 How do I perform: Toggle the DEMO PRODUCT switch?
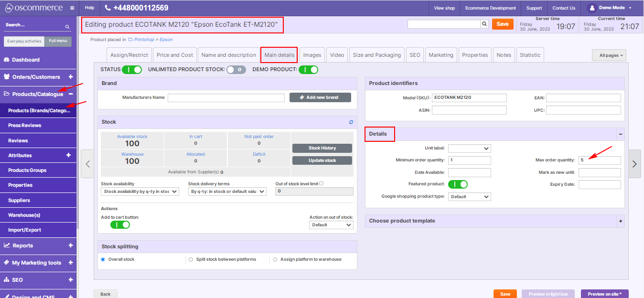point(308,70)
